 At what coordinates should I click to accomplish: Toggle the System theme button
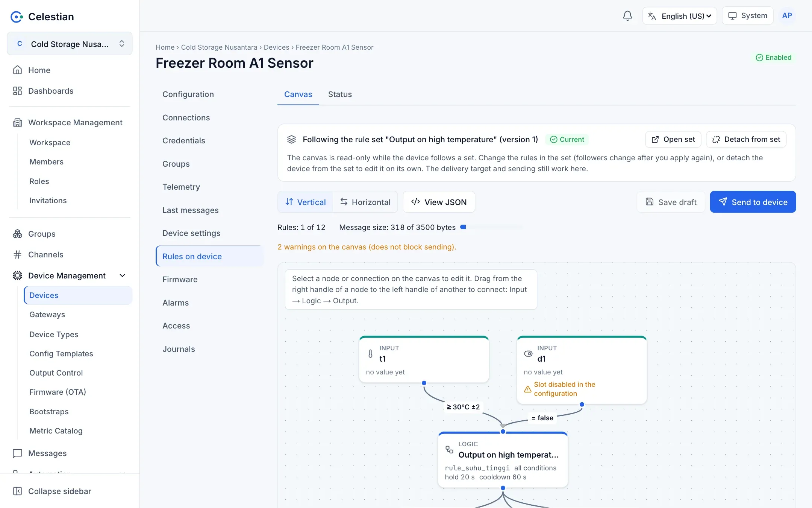click(x=747, y=16)
